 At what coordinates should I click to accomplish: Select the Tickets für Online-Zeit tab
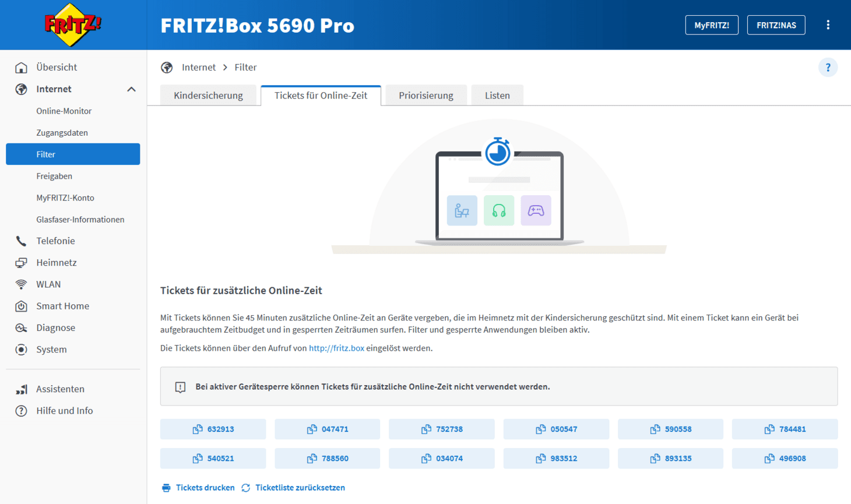[x=321, y=96]
